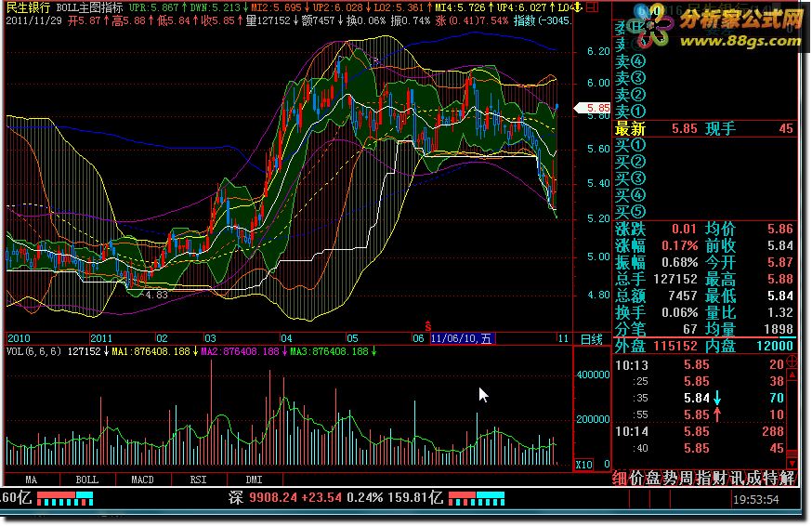Switch to the BOLL indicator tab

pos(87,480)
